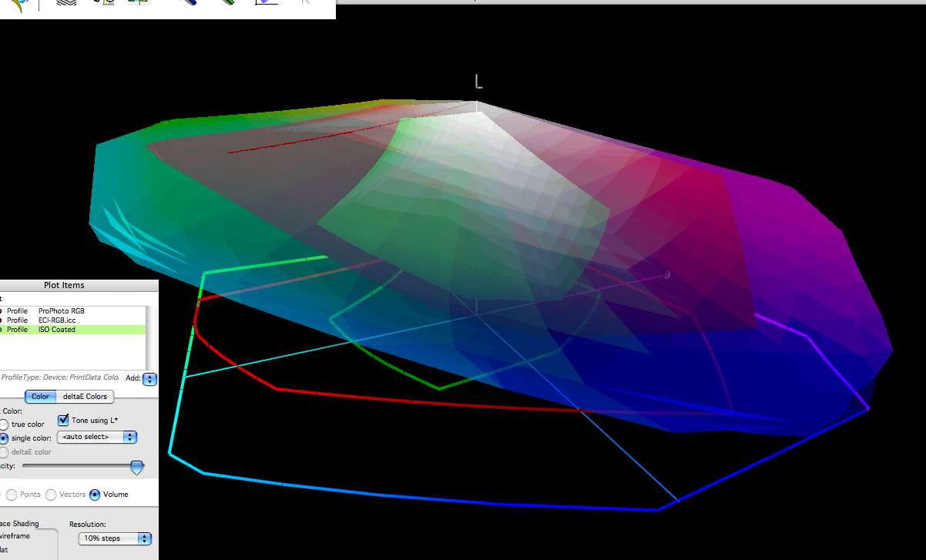Screen dimensions: 926x560
Task: Open the auto select color dropdown
Action: click(96, 436)
